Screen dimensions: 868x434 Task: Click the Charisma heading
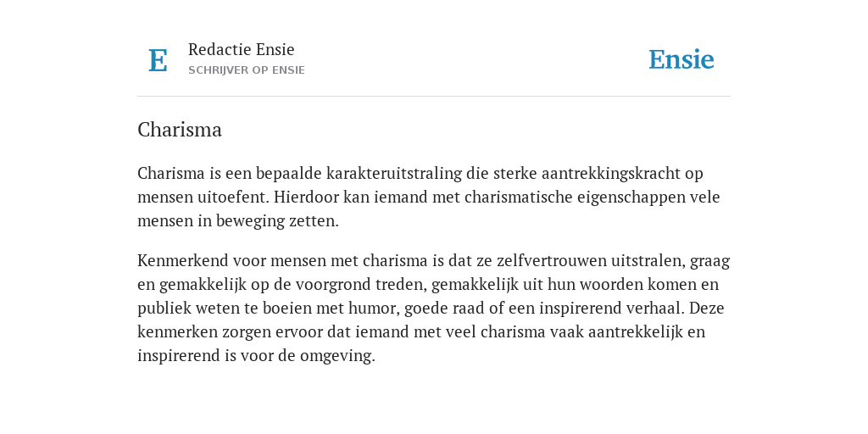point(180,130)
